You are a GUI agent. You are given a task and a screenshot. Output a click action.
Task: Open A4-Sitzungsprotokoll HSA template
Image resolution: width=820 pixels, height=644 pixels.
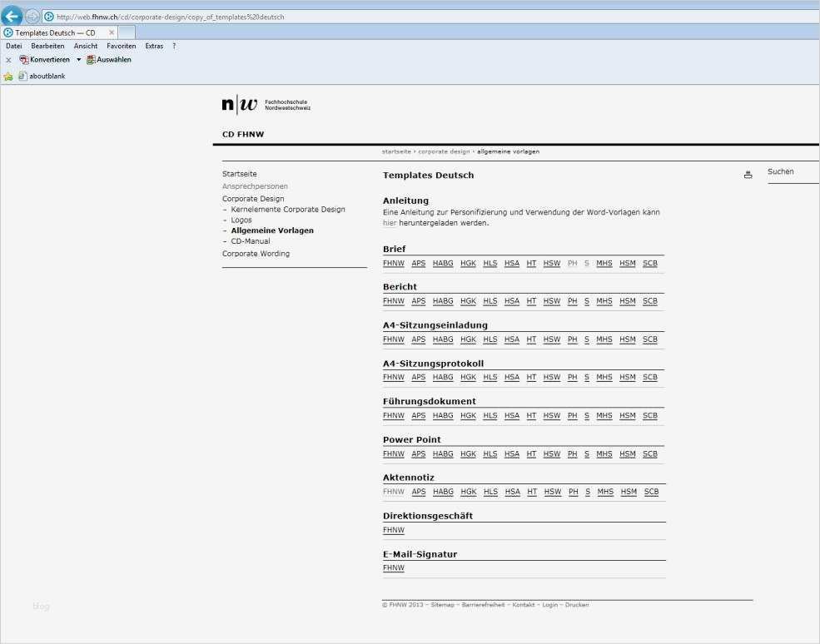point(512,377)
